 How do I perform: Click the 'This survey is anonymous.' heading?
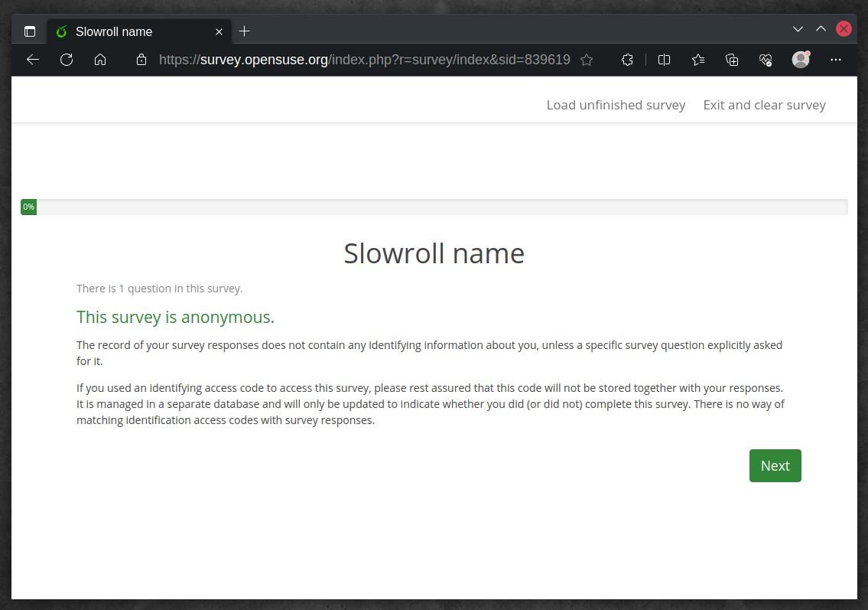tap(175, 317)
